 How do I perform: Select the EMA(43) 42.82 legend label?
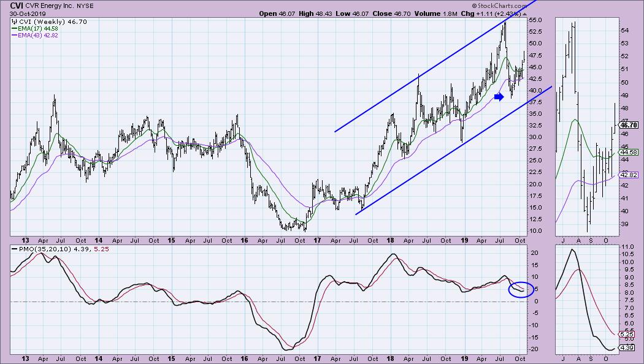[x=38, y=36]
